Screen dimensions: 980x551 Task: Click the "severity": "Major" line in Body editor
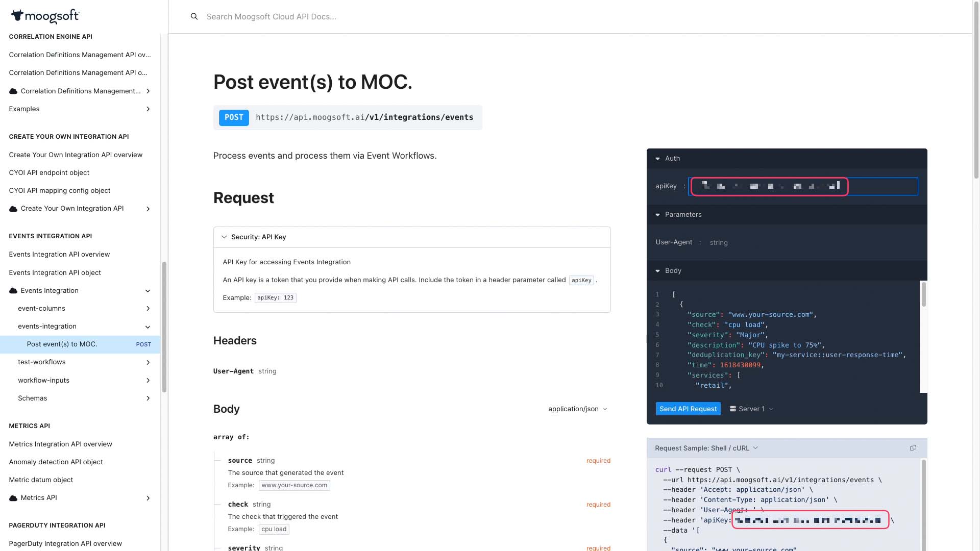point(727,335)
